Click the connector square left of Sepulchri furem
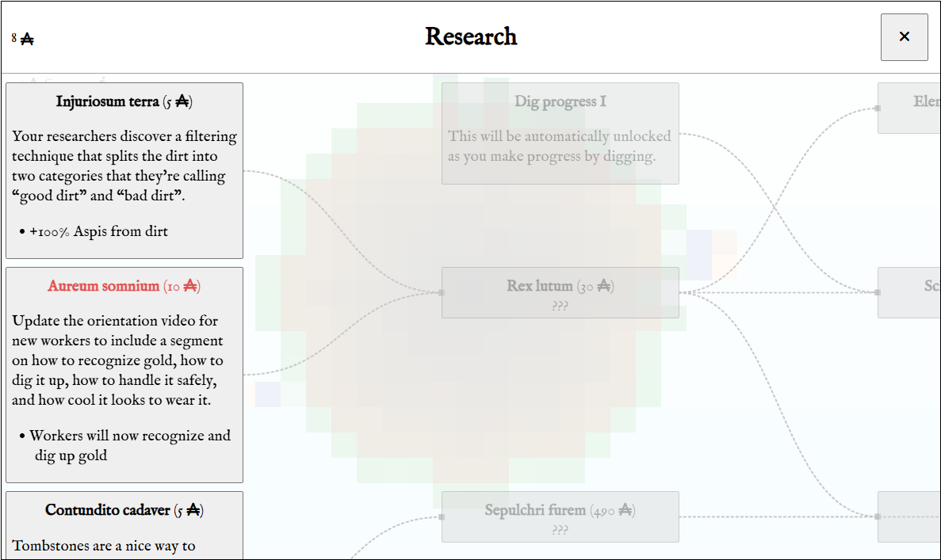 pyautogui.click(x=442, y=516)
